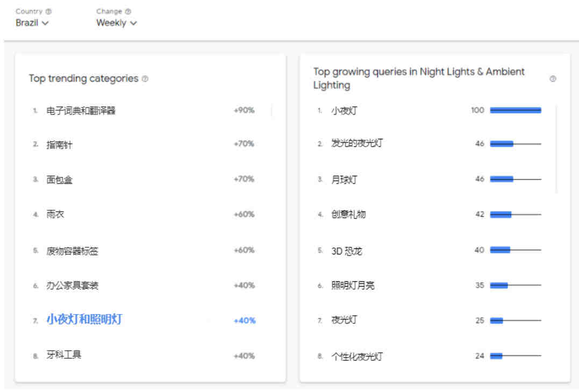Select the 3D 恐龙 query row
This screenshot has height=392, width=579.
[x=430, y=251]
